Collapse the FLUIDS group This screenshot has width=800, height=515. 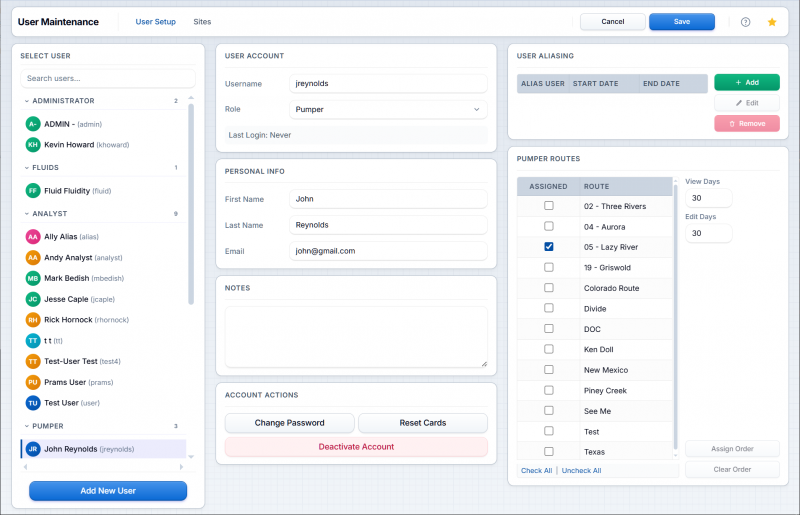pos(27,167)
